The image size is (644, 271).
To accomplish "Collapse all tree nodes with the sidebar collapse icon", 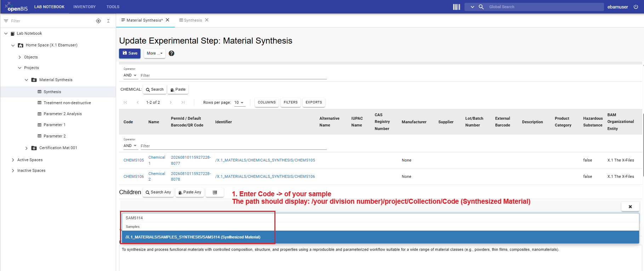I will click(108, 21).
